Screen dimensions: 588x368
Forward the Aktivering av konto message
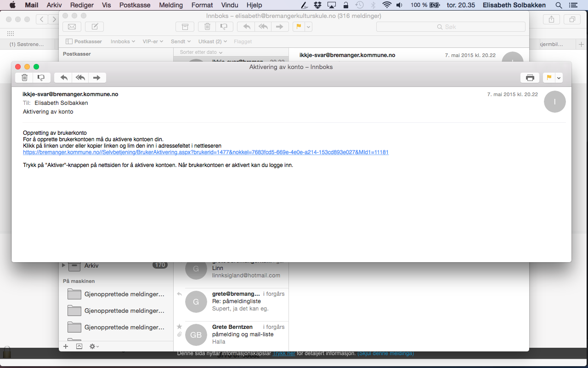[x=97, y=78]
